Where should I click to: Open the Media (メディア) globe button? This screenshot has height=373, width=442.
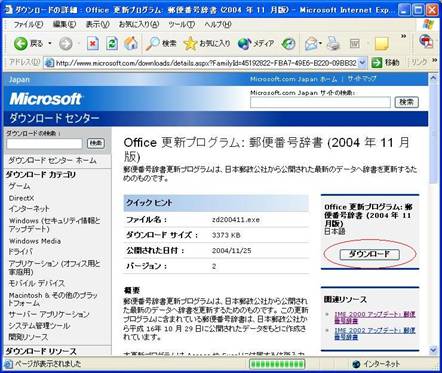tap(256, 43)
